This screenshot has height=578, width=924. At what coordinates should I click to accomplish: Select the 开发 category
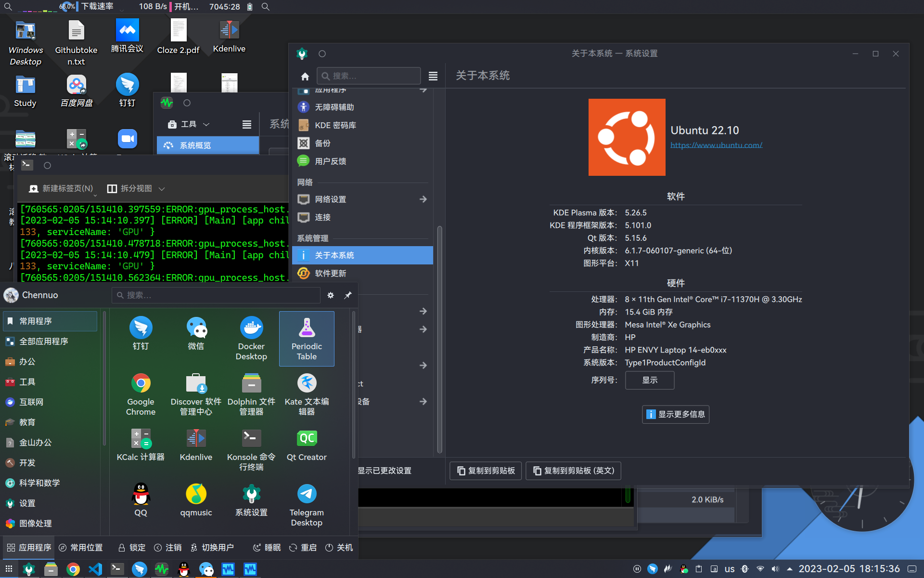pyautogui.click(x=50, y=463)
